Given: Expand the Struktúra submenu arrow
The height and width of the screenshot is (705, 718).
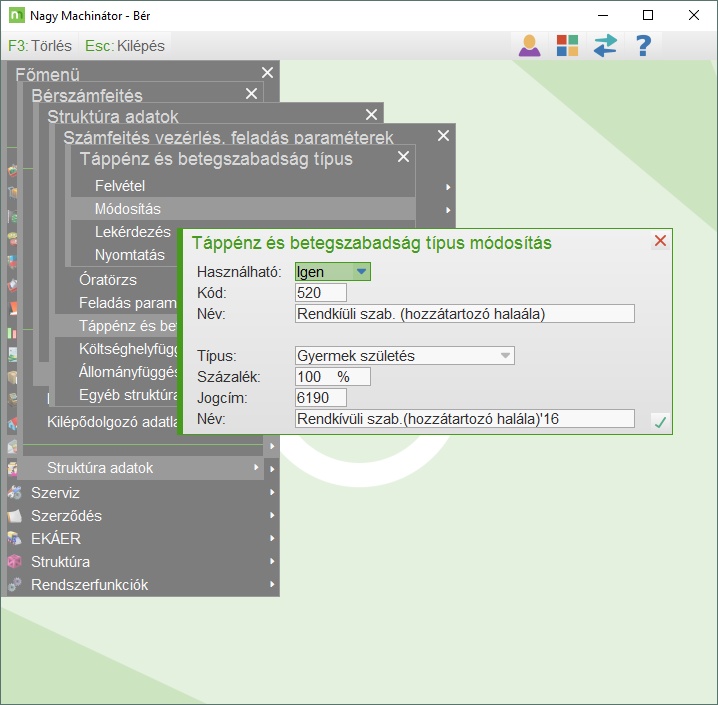Looking at the screenshot, I should click(x=272, y=561).
